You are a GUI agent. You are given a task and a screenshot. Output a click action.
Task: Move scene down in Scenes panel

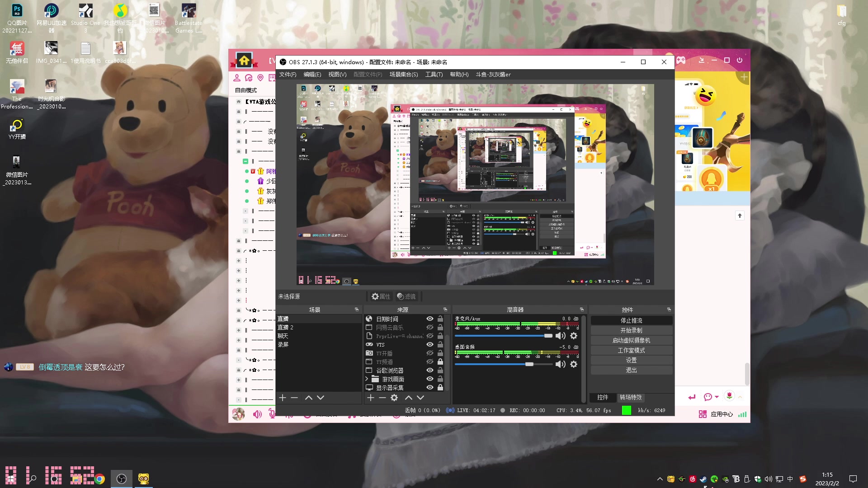click(321, 398)
